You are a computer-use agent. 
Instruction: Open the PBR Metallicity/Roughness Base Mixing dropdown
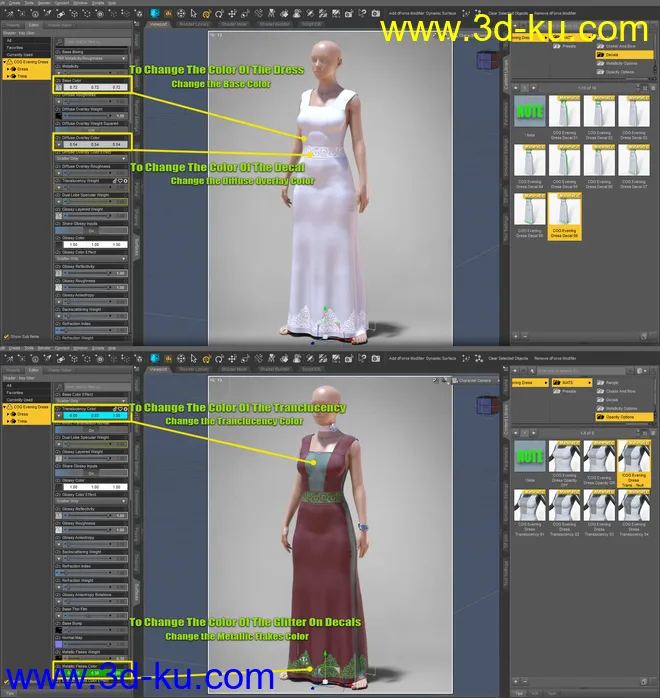pyautogui.click(x=92, y=59)
